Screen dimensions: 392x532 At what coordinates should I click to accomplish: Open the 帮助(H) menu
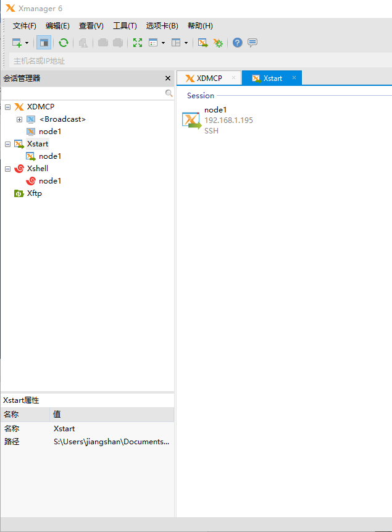pyautogui.click(x=200, y=26)
